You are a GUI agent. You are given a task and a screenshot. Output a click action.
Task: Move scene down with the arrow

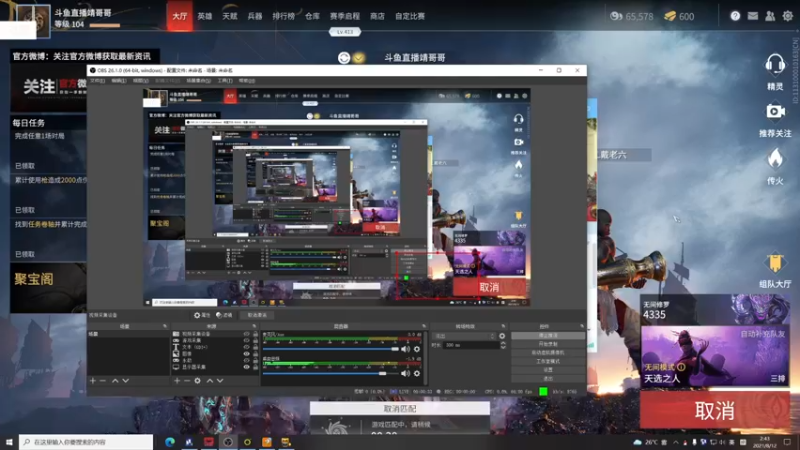point(126,381)
